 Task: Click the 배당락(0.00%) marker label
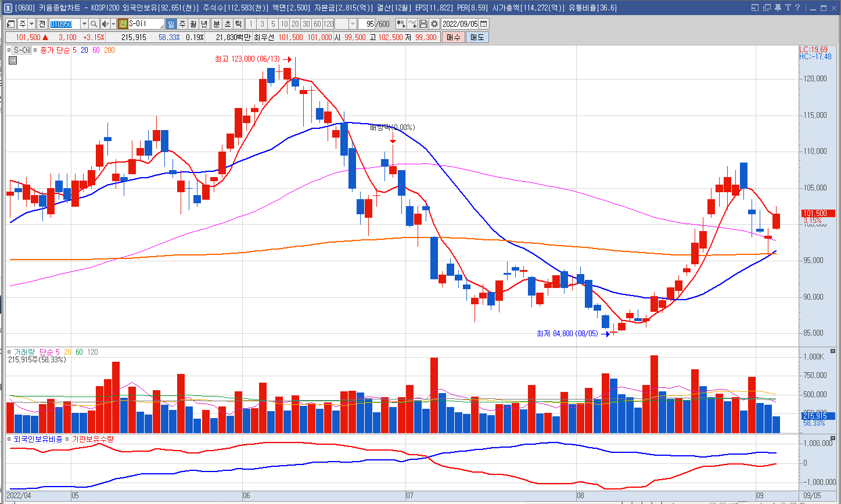[x=393, y=127]
